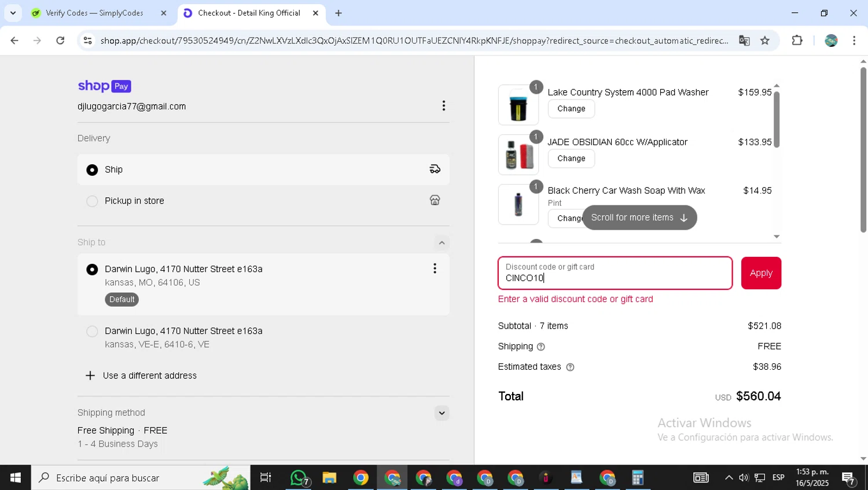This screenshot has width=868, height=490.
Task: Click the Windows taskbar search box
Action: (x=141, y=478)
